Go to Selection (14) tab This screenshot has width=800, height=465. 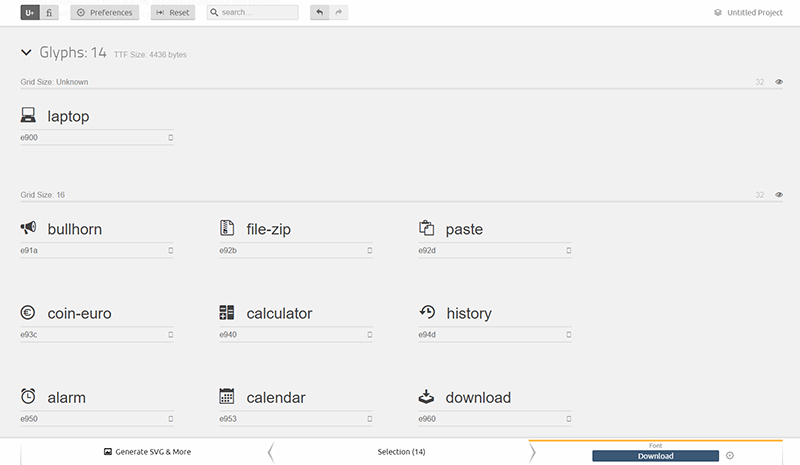[x=401, y=452]
